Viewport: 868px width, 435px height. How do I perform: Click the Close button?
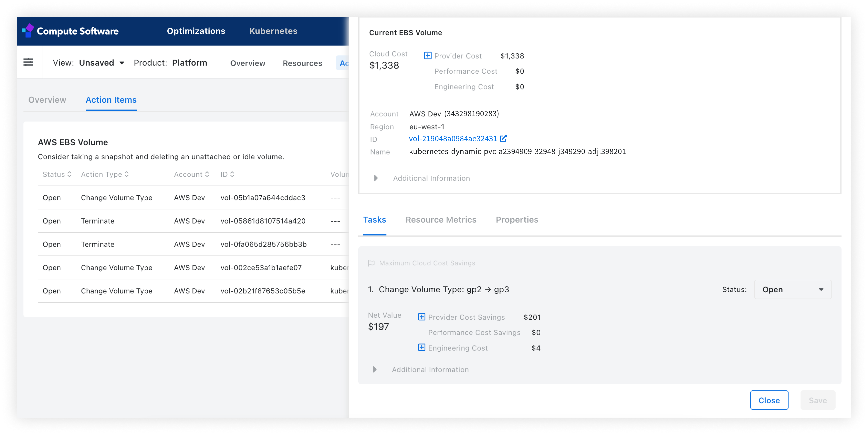(x=769, y=400)
